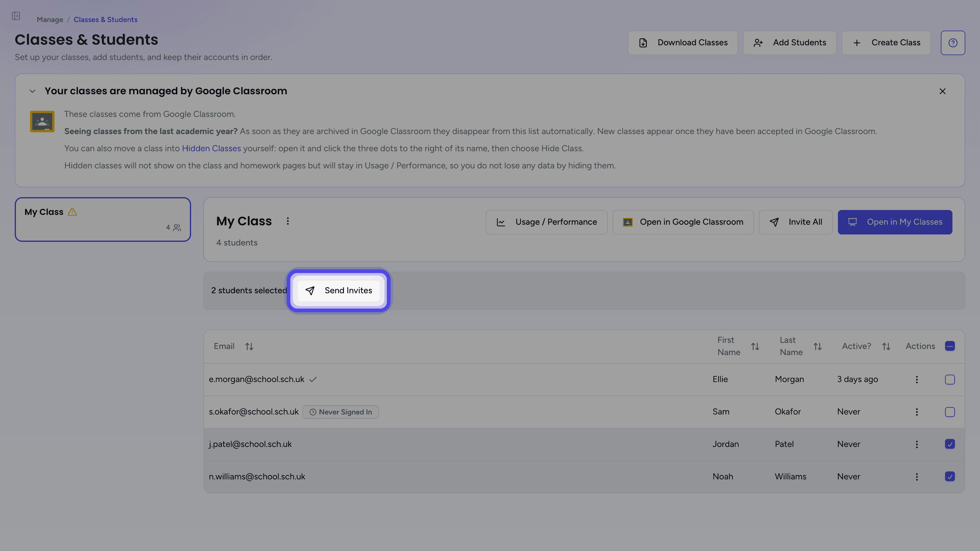Click Invite All button
980x551 pixels.
796,222
